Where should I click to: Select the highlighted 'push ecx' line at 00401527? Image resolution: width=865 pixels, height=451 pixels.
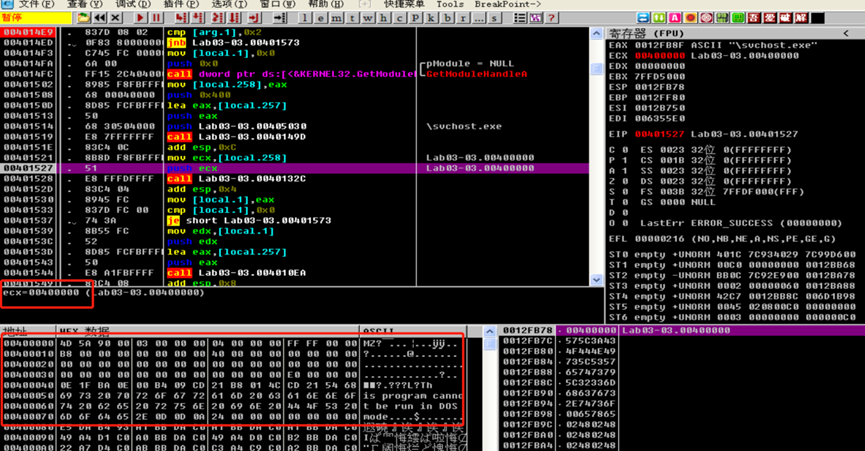click(295, 168)
